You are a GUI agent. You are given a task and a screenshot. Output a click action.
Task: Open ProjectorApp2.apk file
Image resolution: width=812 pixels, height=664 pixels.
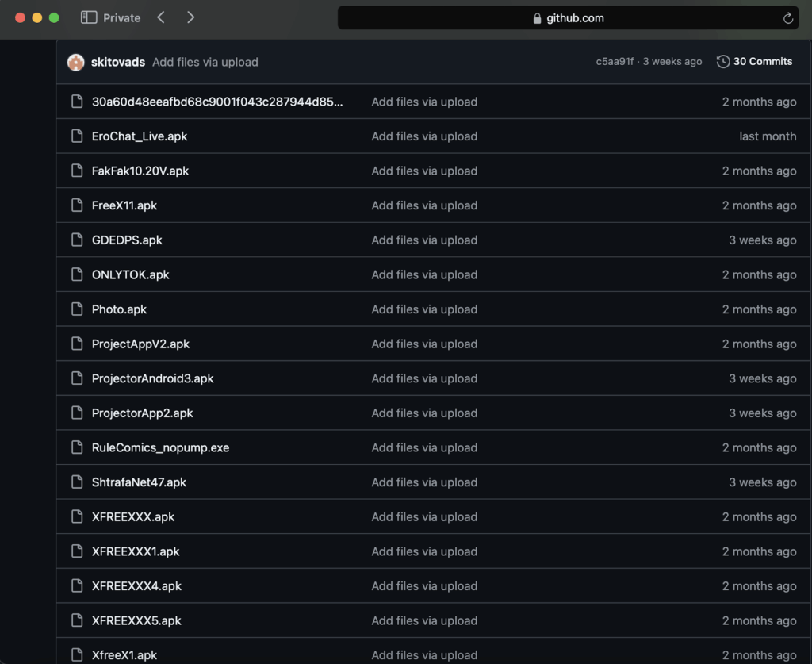143,413
